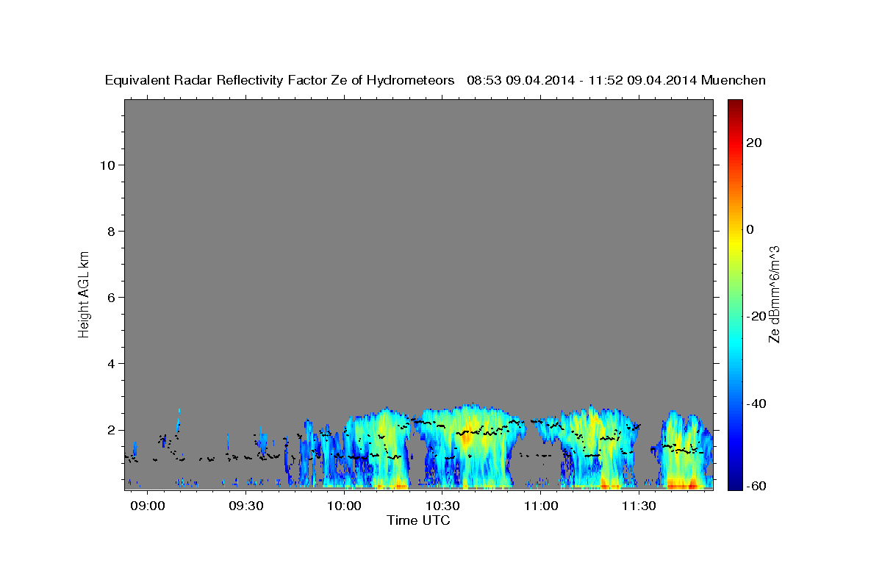
Task: Click the plot title 'Equivalent Radar Reflectivity Factor Ze of Hydrometeors'
Action: (279, 80)
